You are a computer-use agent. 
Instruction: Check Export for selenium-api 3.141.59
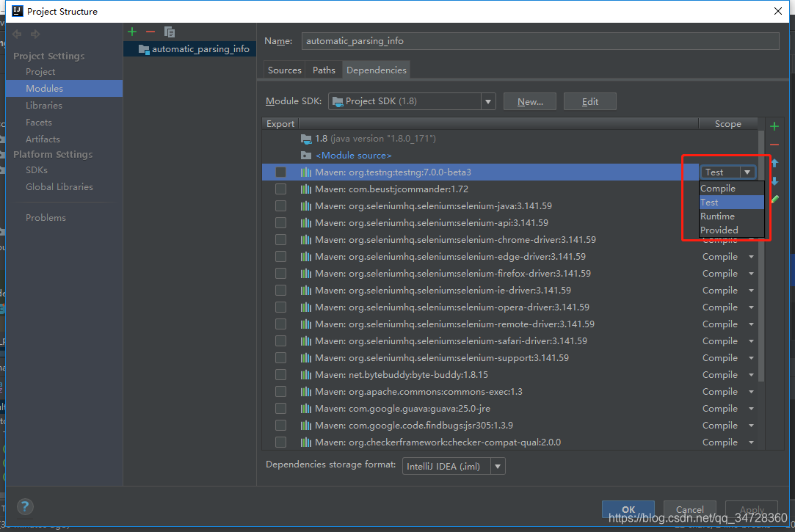280,222
